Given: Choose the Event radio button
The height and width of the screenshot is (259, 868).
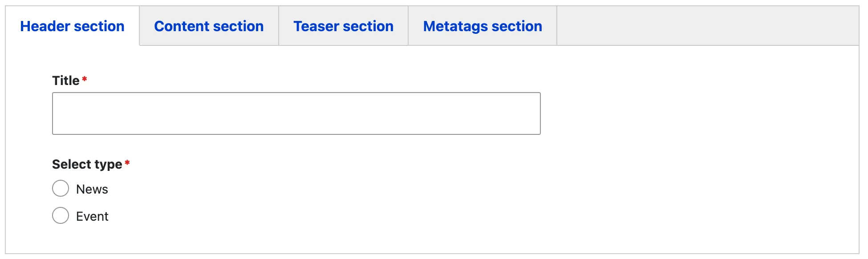Looking at the screenshot, I should (61, 215).
